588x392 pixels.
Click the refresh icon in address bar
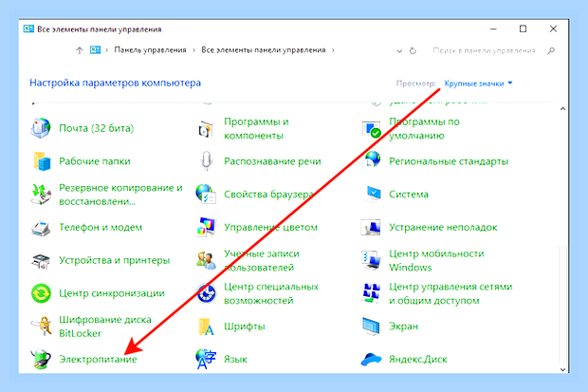click(413, 50)
